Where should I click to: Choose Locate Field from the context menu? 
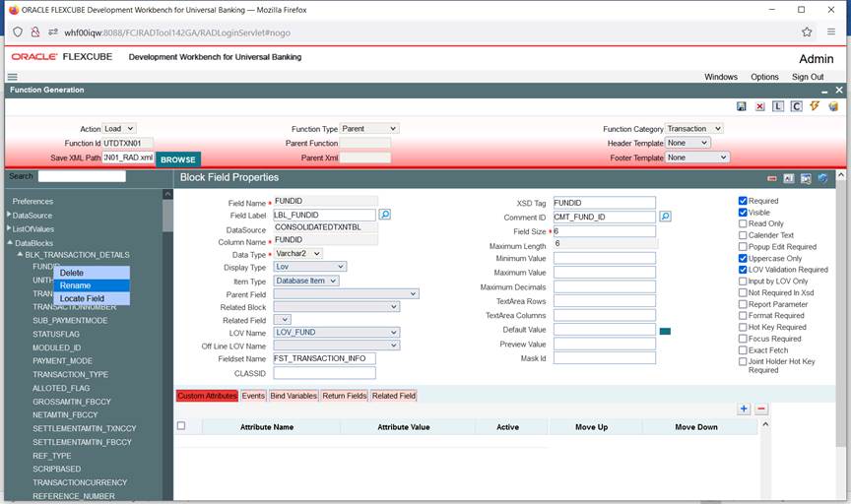click(92, 298)
